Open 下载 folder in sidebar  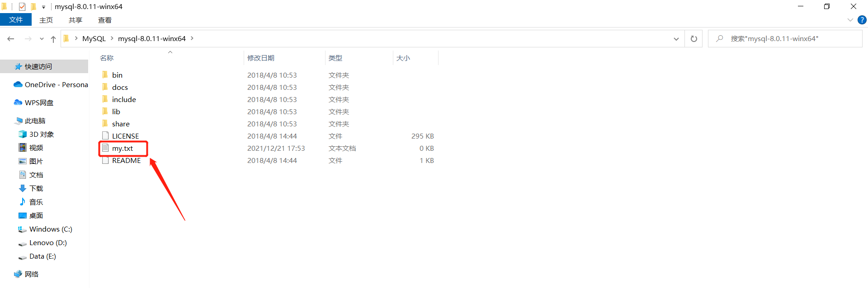tap(31, 188)
